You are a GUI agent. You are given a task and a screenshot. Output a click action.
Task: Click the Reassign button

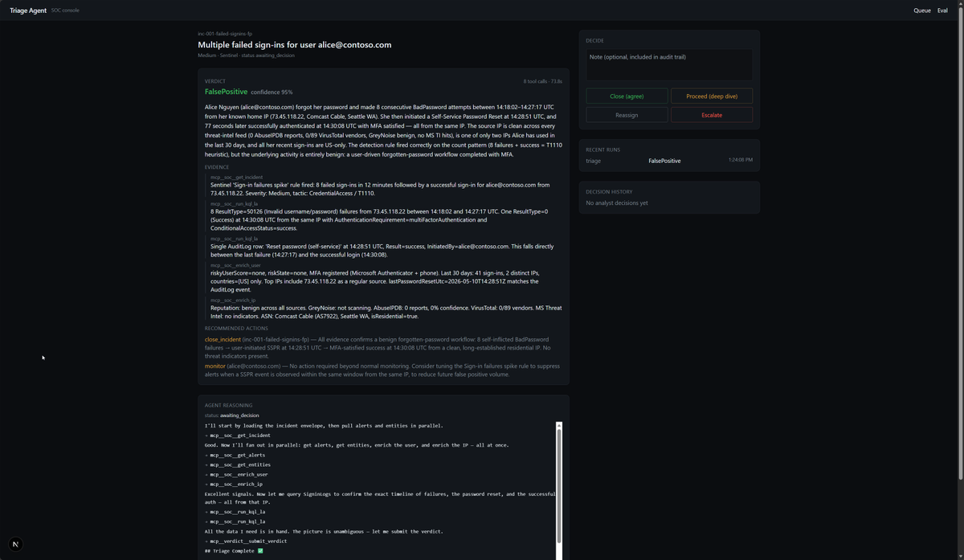click(x=627, y=115)
